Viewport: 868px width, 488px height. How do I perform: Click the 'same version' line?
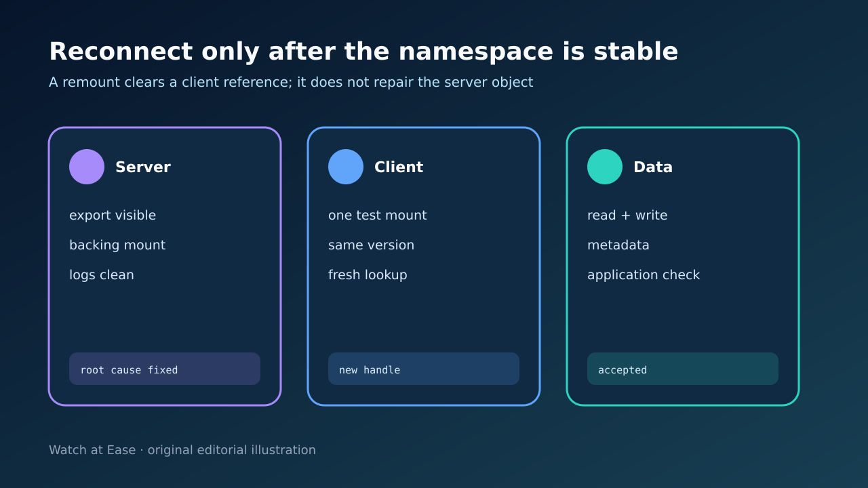(x=371, y=245)
